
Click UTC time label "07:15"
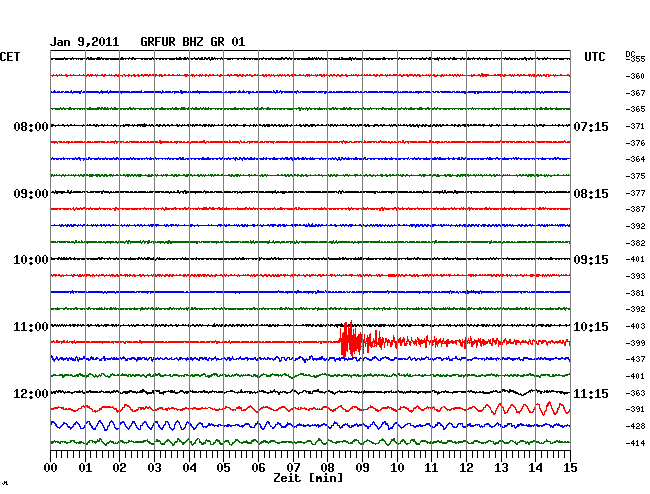(591, 126)
